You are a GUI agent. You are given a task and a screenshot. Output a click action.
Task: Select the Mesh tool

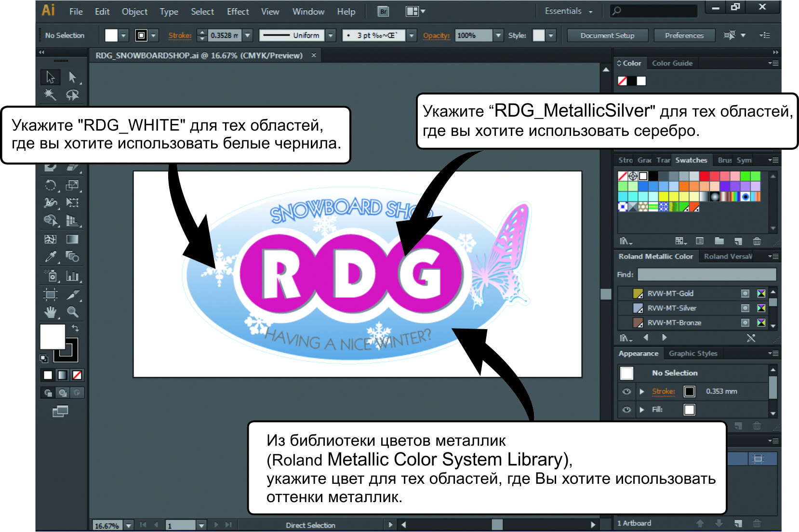tap(50, 239)
